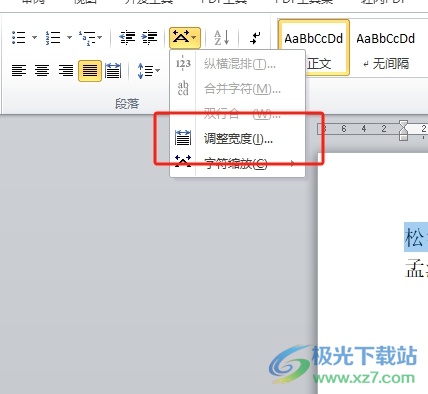Apply the 无间隔 style
428x394 pixels.
(386, 47)
